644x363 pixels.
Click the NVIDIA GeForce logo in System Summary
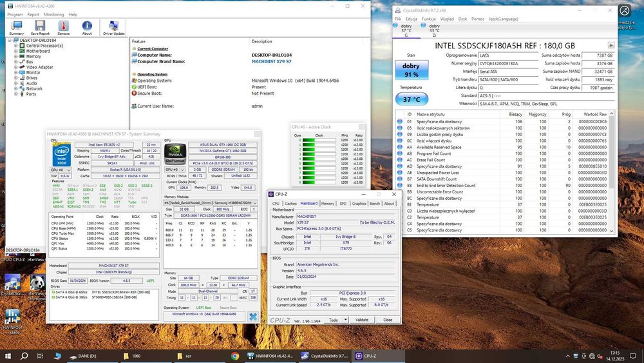point(175,154)
